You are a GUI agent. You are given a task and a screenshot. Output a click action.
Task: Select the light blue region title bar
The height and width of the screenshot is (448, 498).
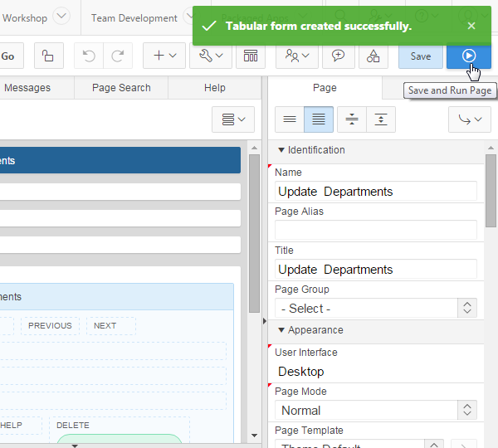(116, 296)
